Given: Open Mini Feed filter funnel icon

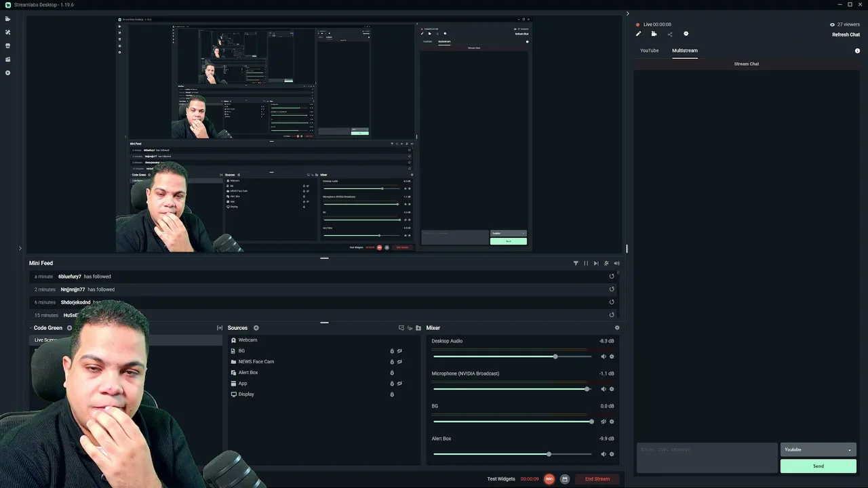Looking at the screenshot, I should pos(576,263).
